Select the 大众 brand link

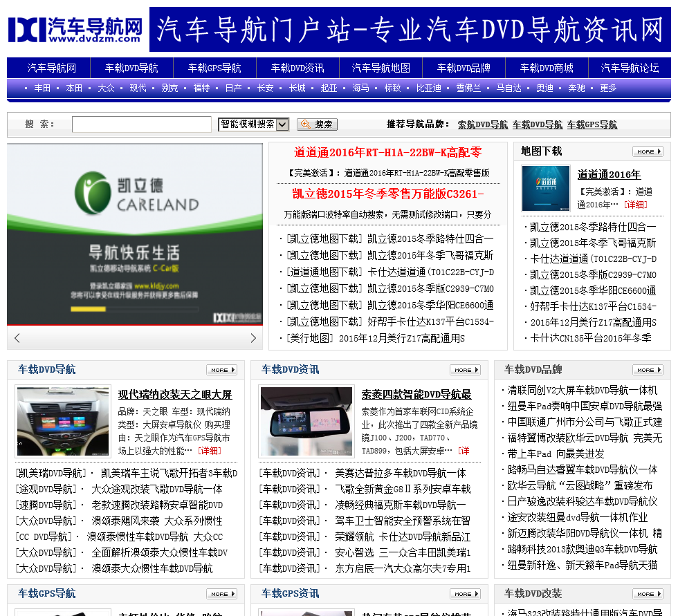106,88
